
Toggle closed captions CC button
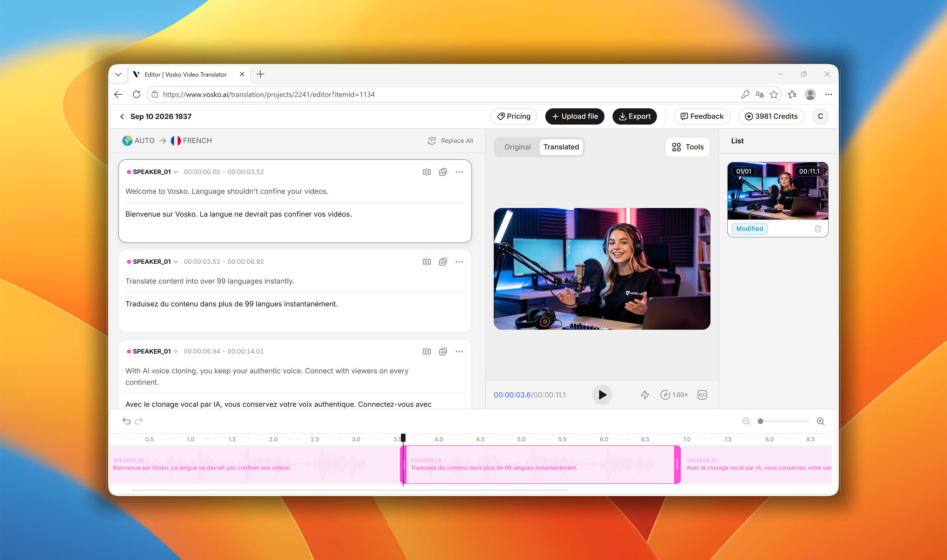(702, 395)
